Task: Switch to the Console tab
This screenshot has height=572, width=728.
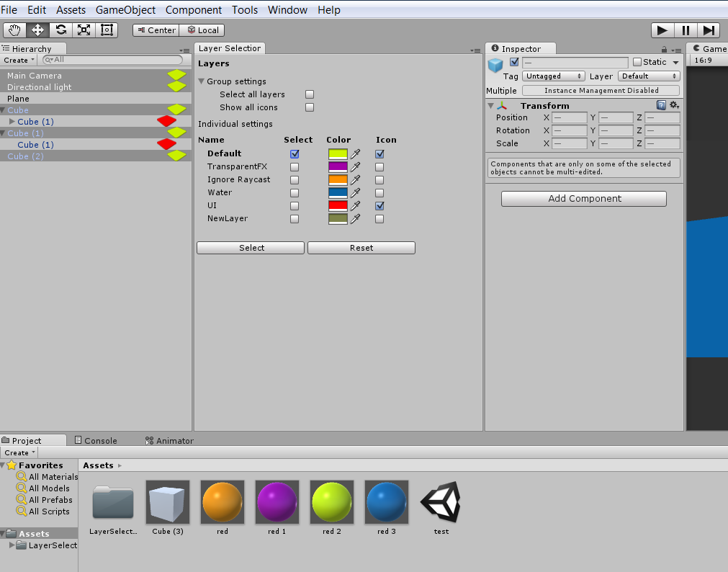Action: [x=96, y=440]
